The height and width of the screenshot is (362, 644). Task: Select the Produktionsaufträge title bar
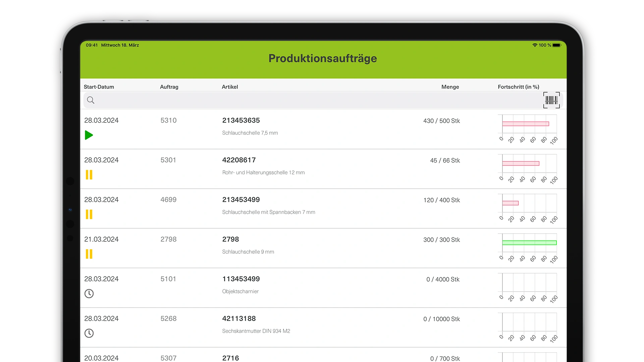pyautogui.click(x=322, y=58)
